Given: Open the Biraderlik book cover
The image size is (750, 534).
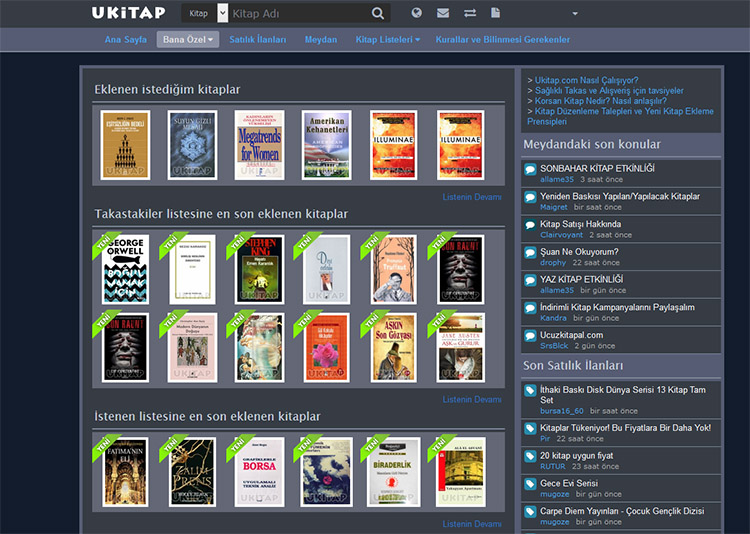Looking at the screenshot, I should [393, 472].
